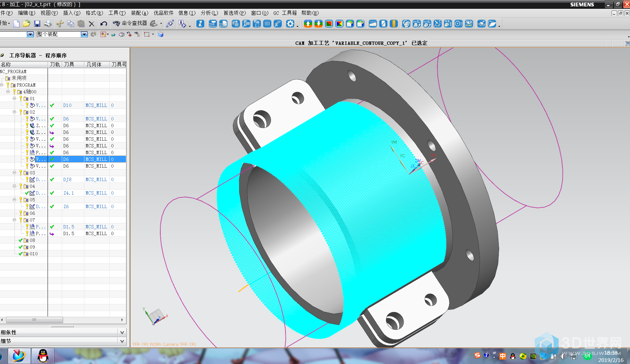This screenshot has height=364, width=630.
Task: Click the dashed rectangle selection icon
Action: [x=147, y=34]
